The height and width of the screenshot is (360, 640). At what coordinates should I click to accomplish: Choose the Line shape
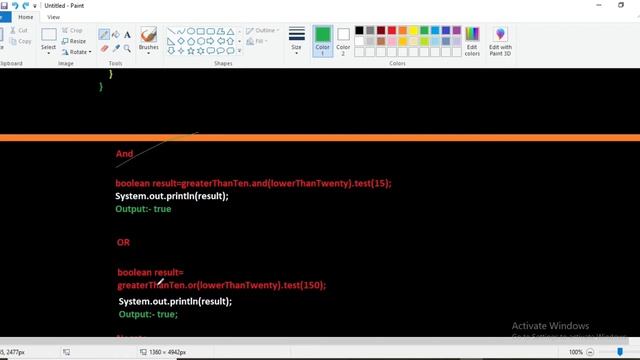coord(171,31)
